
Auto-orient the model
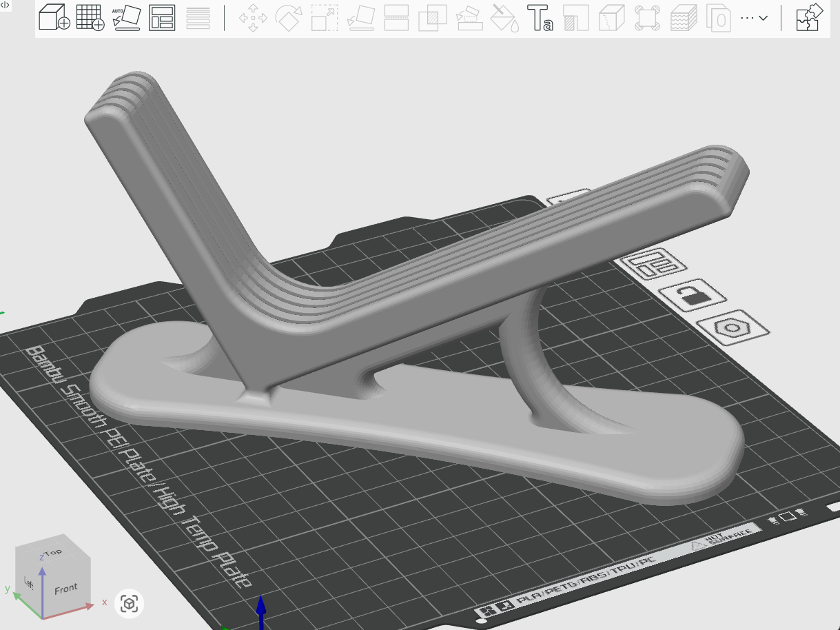(x=126, y=19)
